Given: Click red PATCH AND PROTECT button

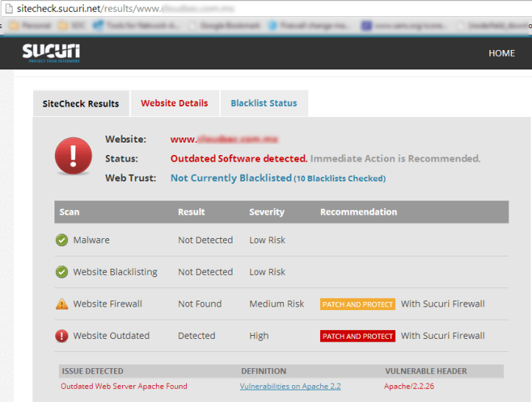Looking at the screenshot, I should coord(358,336).
